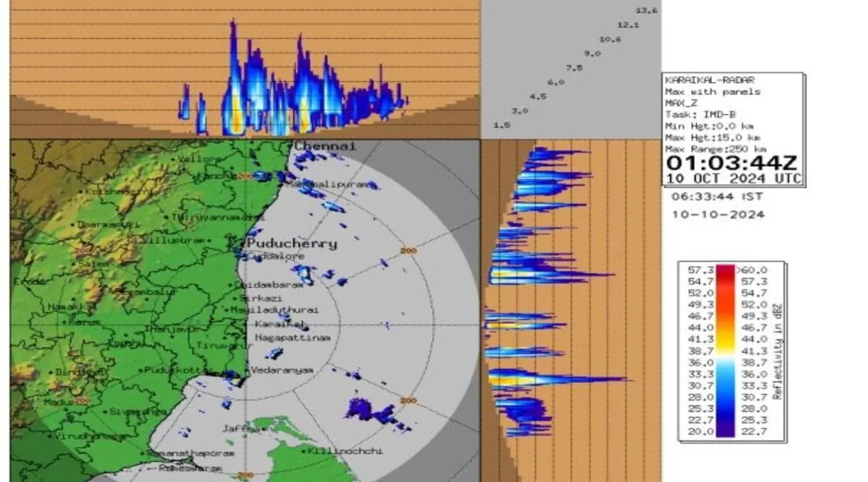
Task: Click the >60.0 legend value
Action: coord(752,269)
